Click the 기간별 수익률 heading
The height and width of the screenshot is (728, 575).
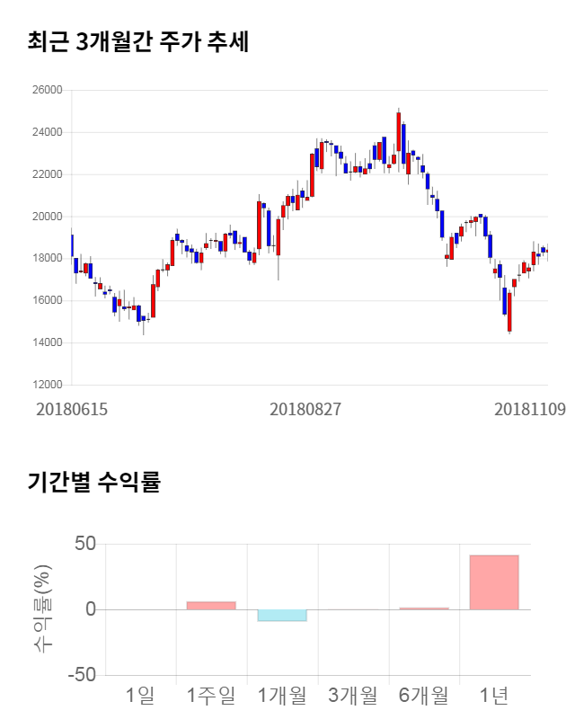(94, 482)
